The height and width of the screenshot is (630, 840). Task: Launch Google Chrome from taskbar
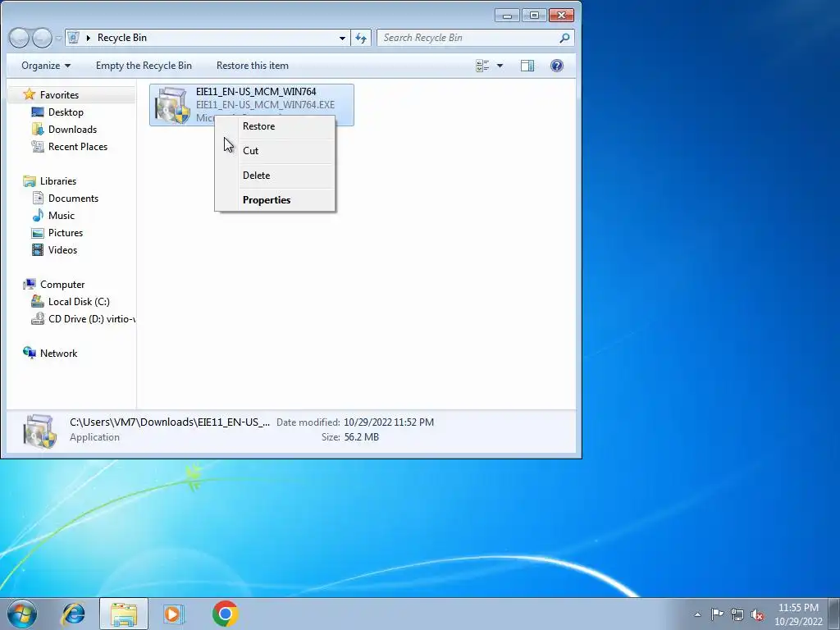pos(226,614)
